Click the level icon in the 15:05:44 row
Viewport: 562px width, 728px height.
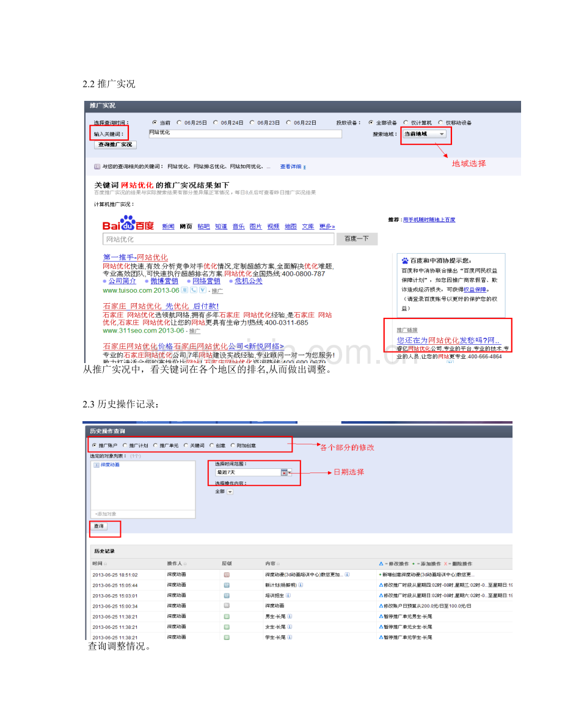coord(227,585)
